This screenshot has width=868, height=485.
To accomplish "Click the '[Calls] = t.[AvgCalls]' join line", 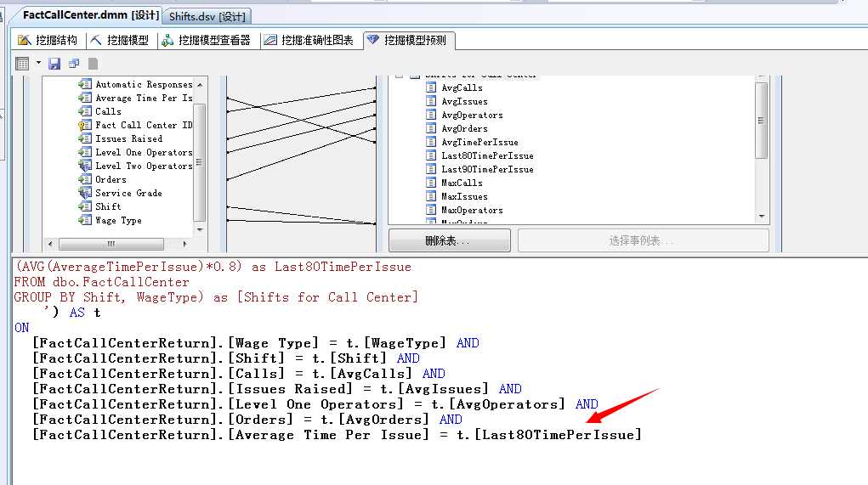I will pos(239,374).
